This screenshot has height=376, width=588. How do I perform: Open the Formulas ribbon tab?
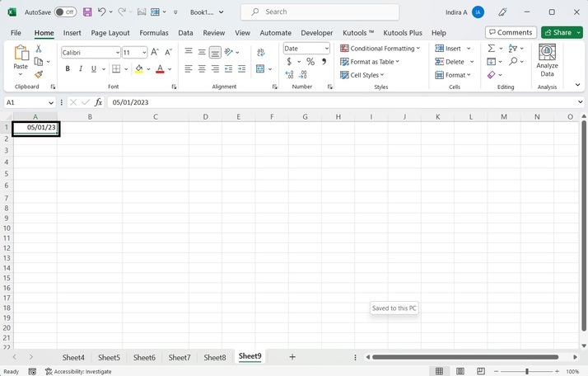[x=154, y=33]
